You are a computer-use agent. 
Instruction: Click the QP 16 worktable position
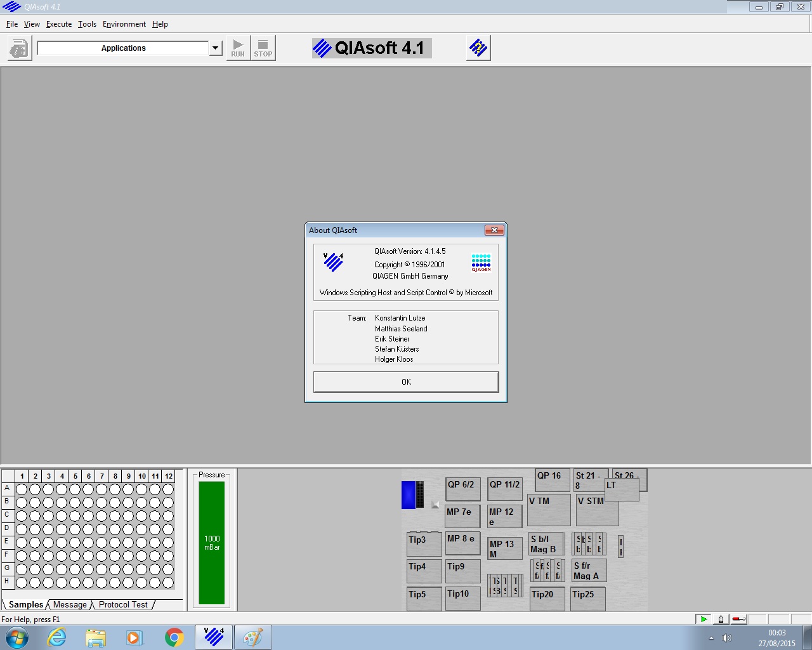(x=553, y=481)
